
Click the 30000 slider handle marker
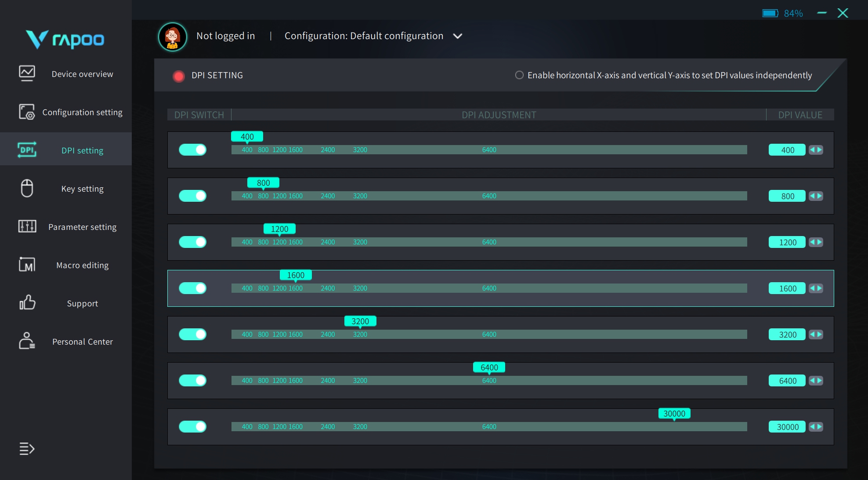[x=674, y=414]
